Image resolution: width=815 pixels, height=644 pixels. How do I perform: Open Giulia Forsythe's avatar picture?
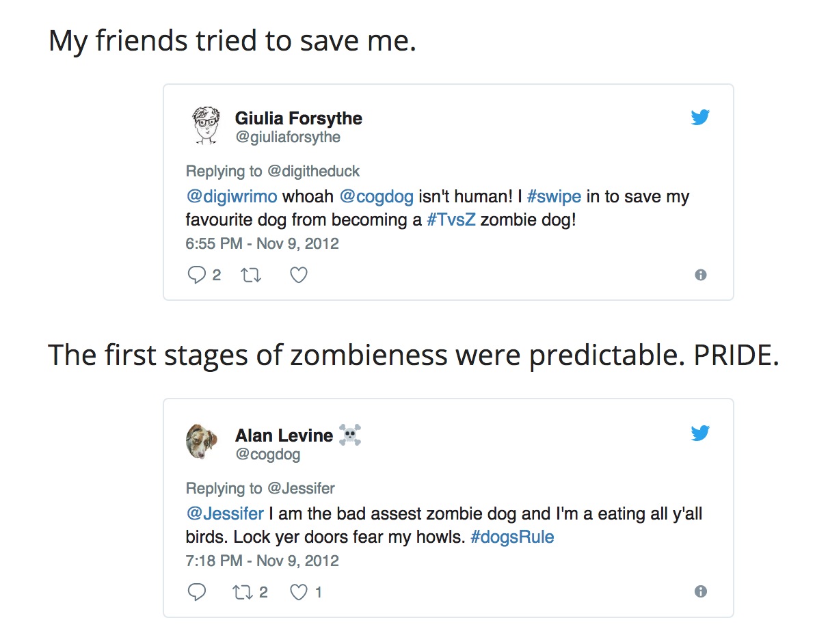(203, 126)
